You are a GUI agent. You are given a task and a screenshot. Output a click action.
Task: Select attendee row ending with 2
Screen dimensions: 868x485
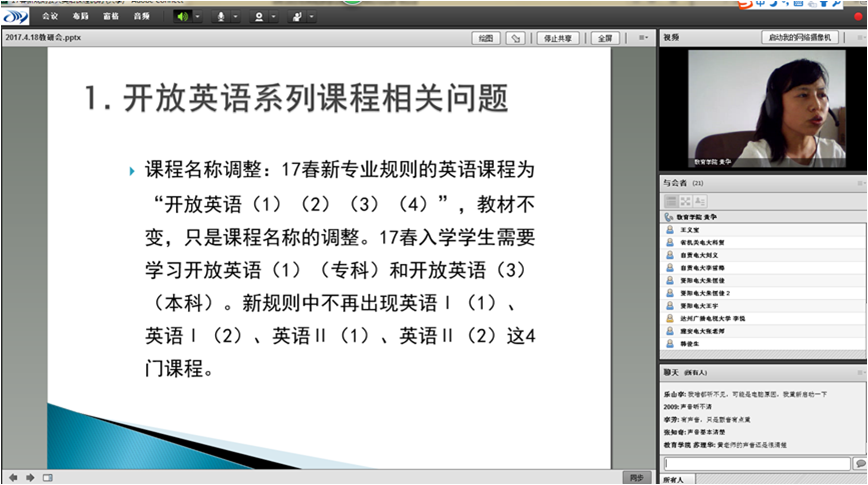click(x=763, y=293)
